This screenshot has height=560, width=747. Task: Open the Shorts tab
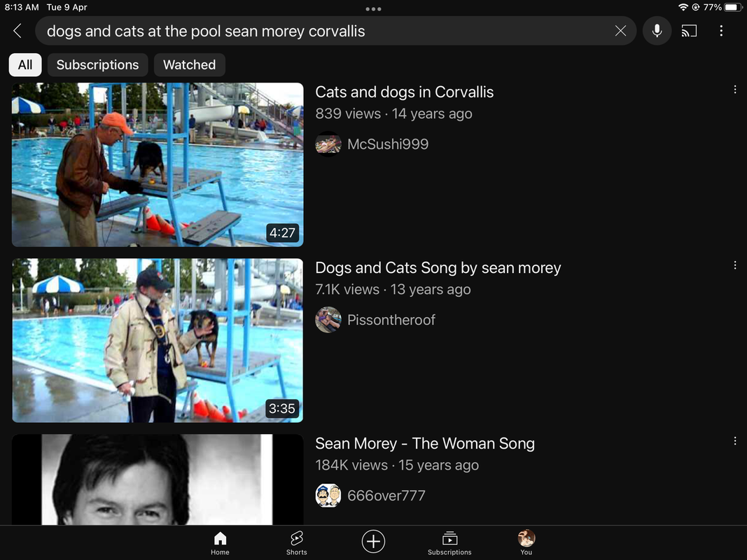296,543
